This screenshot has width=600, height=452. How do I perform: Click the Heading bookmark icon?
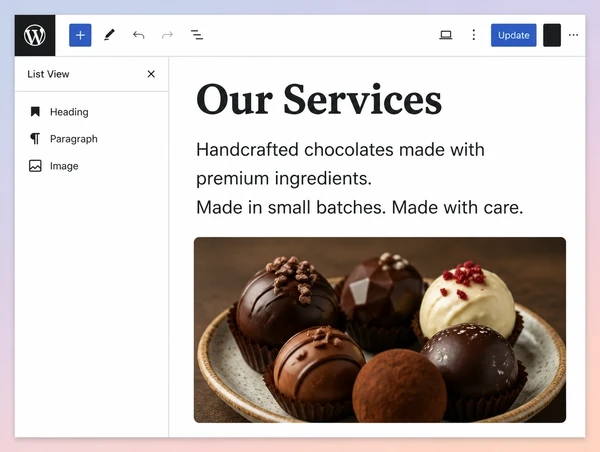(35, 112)
